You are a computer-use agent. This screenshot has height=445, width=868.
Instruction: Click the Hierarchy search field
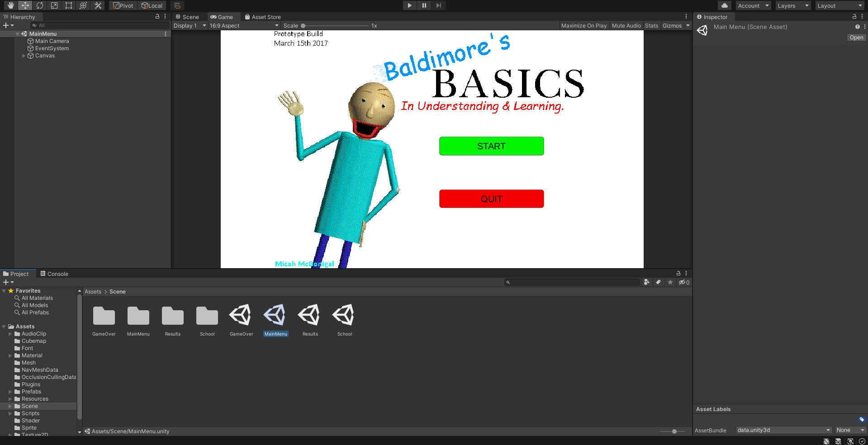click(100, 25)
